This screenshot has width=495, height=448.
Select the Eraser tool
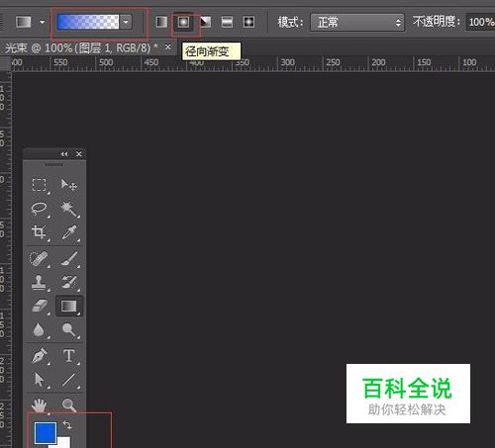click(x=40, y=306)
